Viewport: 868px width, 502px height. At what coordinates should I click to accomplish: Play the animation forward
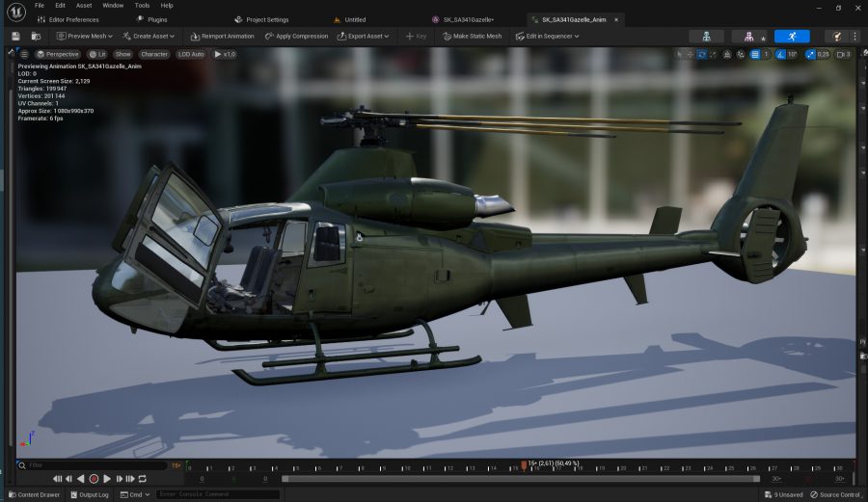click(x=106, y=479)
